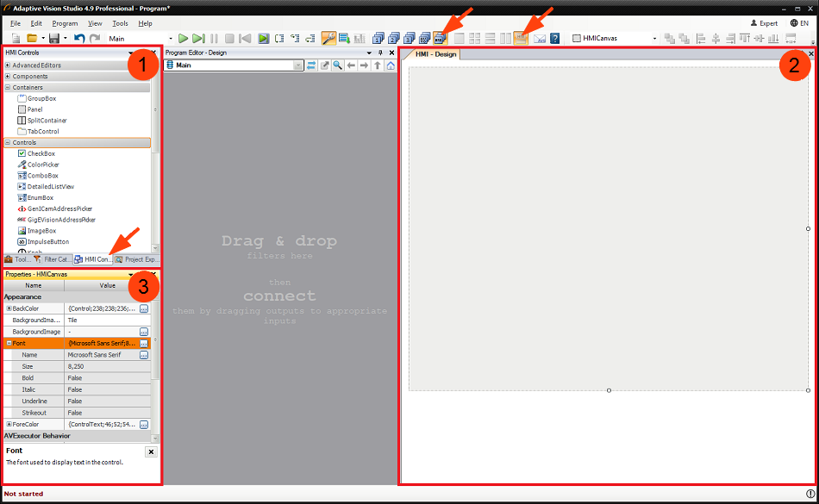Select the ColorPicker control from the list
Viewport: 819px width, 504px height.
pos(42,165)
